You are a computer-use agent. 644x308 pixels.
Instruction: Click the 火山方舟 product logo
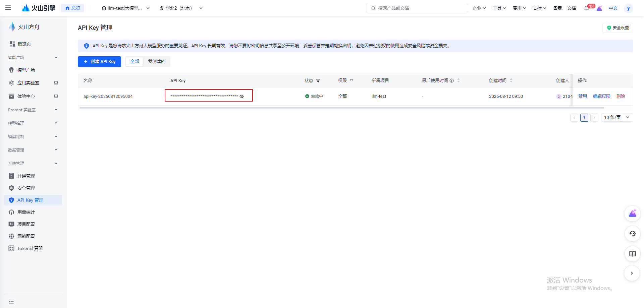[x=24, y=27]
